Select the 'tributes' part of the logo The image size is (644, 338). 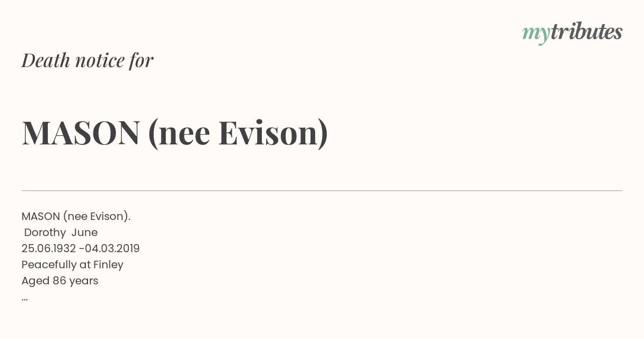(x=586, y=31)
